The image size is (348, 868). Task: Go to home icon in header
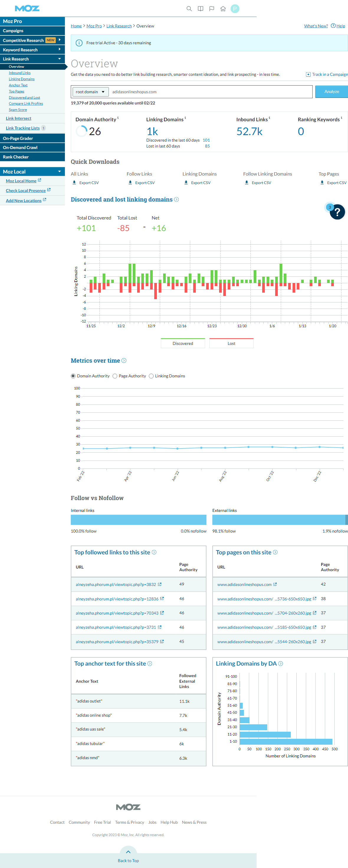tap(223, 9)
